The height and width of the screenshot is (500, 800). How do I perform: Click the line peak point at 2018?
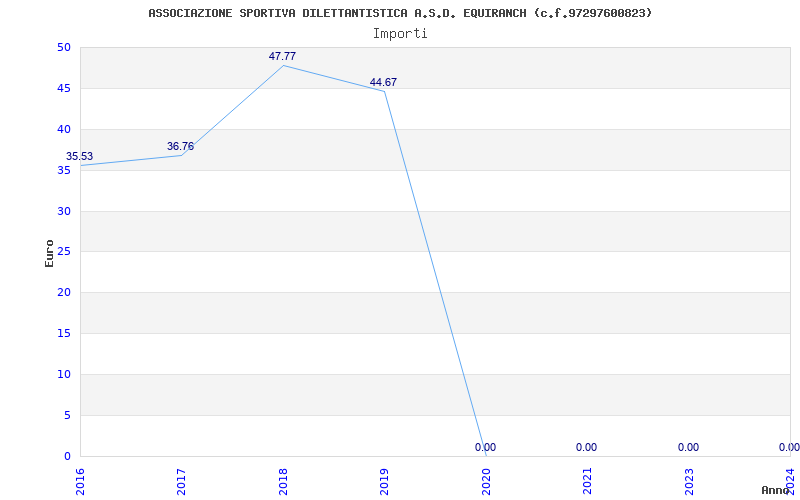click(283, 65)
